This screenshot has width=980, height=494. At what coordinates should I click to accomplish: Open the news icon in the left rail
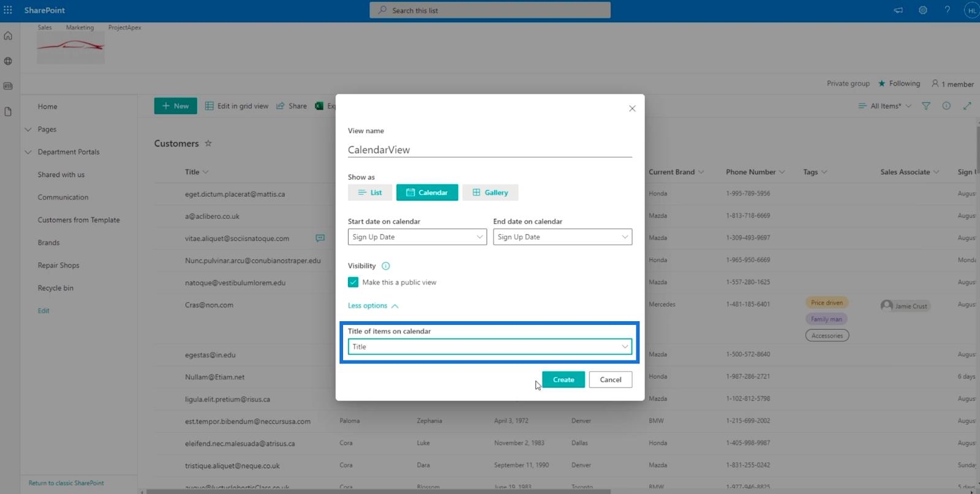(8, 86)
